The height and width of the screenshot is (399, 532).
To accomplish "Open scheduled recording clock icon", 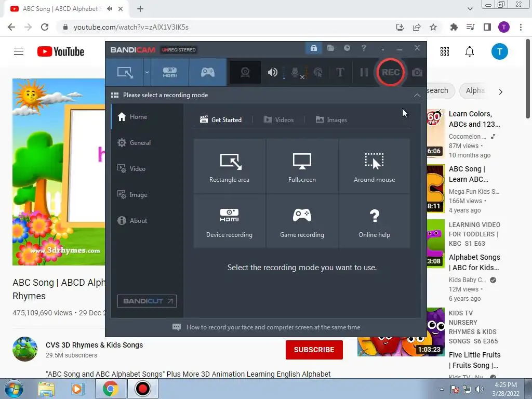I will pos(347,48).
